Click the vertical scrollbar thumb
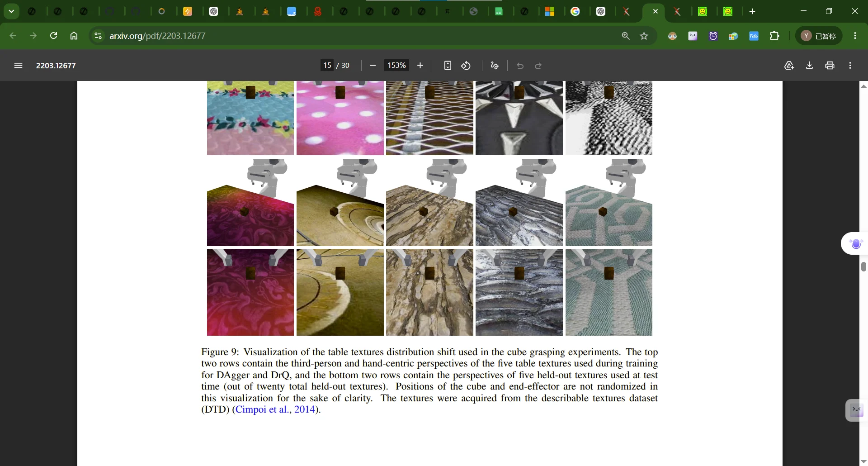The image size is (868, 466). coord(863,266)
